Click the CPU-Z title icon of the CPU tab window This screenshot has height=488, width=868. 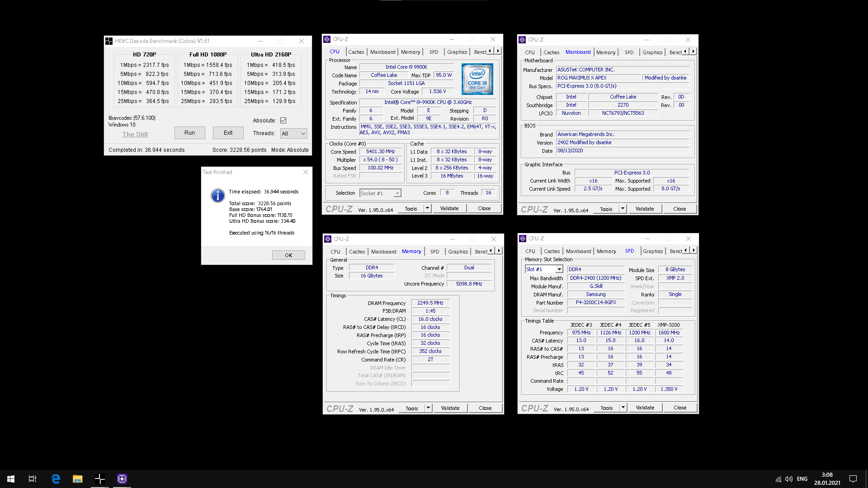pyautogui.click(x=327, y=39)
